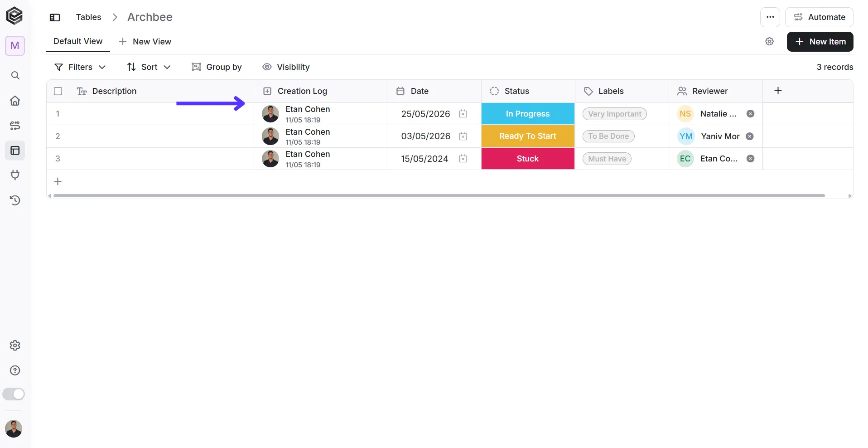Image resolution: width=868 pixels, height=448 pixels.
Task: Click the New Item button
Action: coord(820,42)
